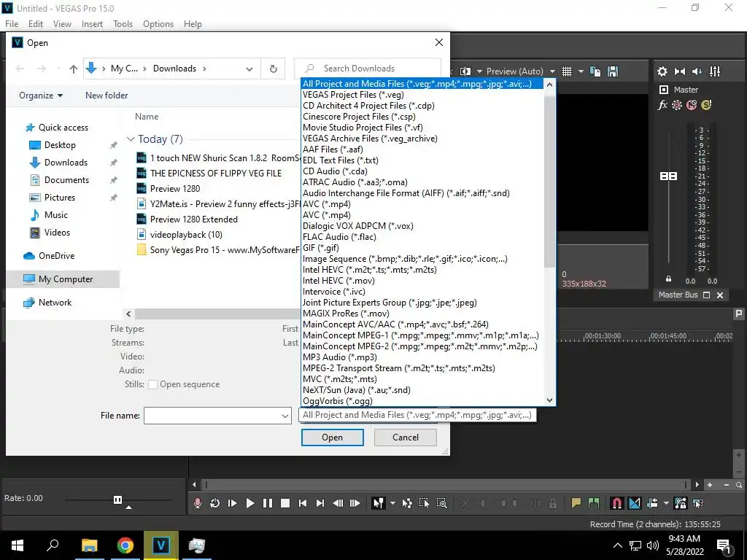Go to project start in transport bar
The image size is (747, 560).
303,503
